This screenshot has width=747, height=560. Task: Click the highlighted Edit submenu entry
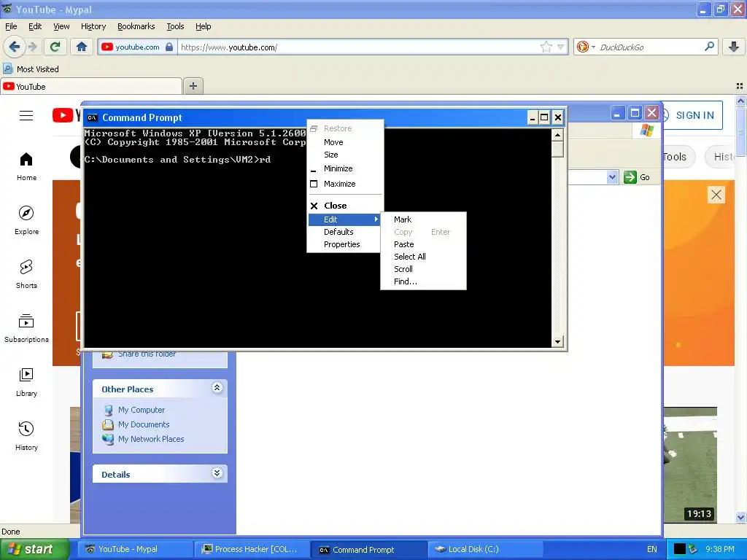point(344,219)
